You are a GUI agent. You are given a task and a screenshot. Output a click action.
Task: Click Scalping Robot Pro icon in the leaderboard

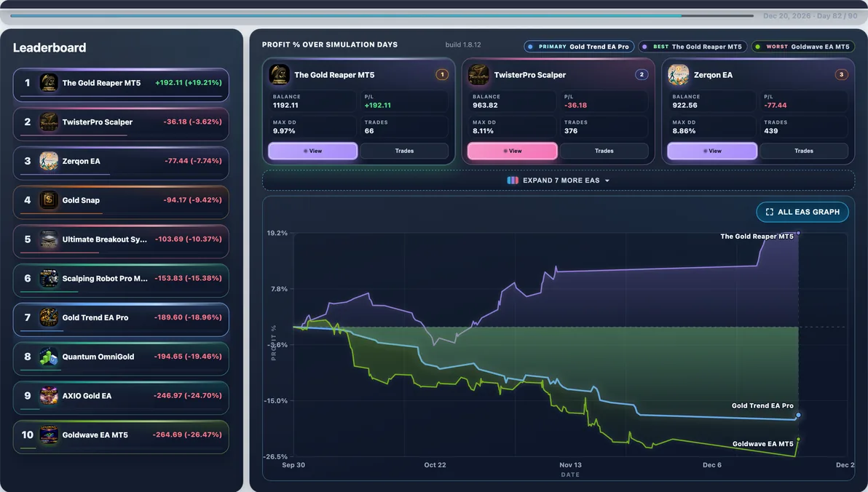(49, 278)
